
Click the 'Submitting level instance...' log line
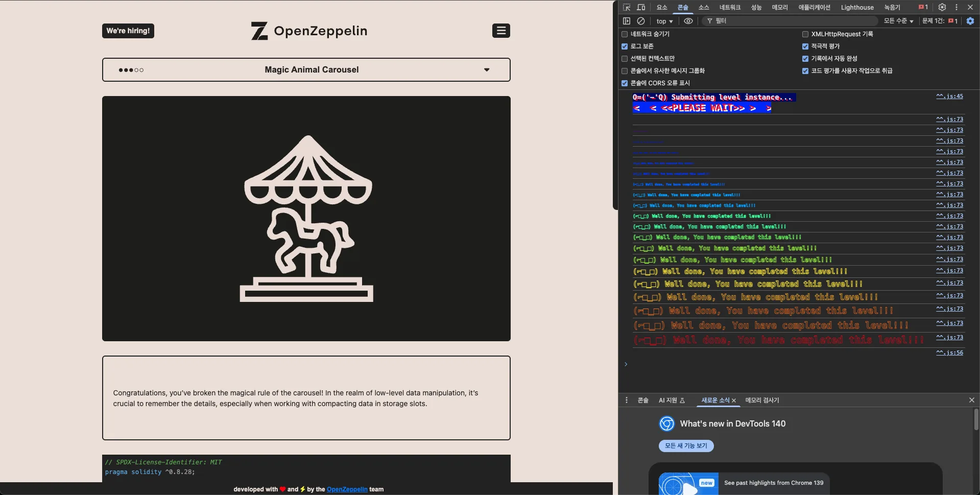coord(714,97)
